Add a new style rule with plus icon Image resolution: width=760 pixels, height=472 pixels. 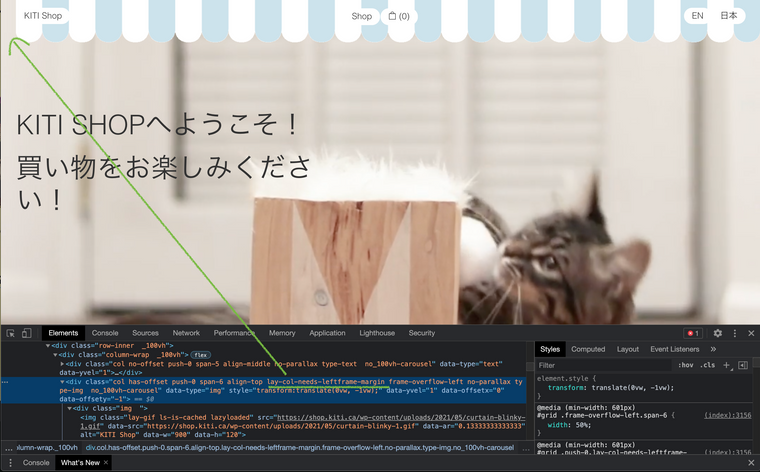727,365
